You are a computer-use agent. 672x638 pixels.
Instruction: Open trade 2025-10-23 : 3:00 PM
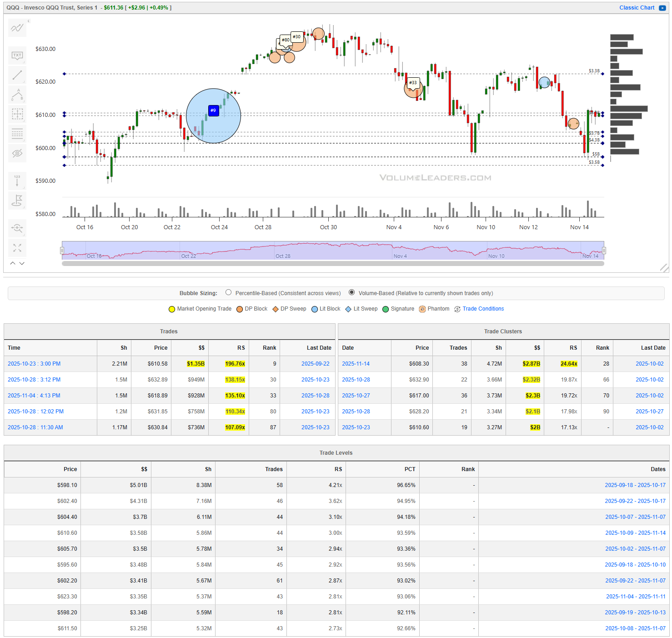[34, 364]
